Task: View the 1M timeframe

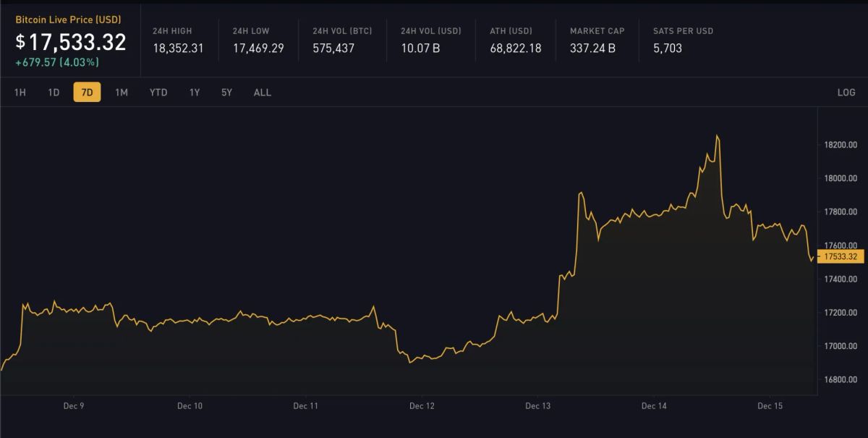Action: (x=120, y=93)
